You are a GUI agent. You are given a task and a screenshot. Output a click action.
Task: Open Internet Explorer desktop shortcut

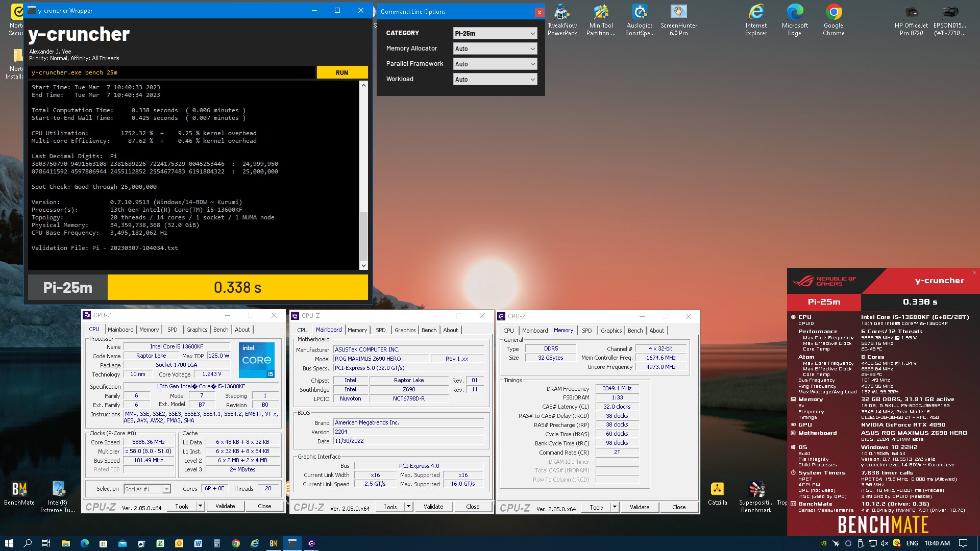(756, 20)
